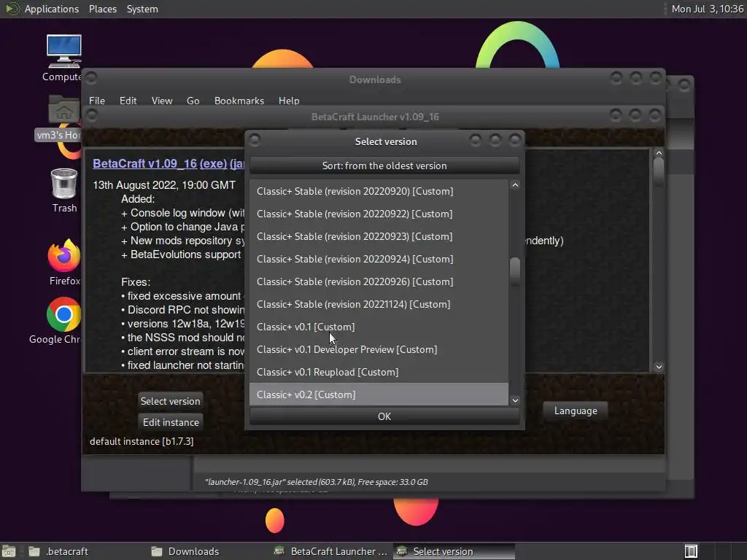Switch to BetaCraft Launcher taskbar entry
Image resolution: width=747 pixels, height=560 pixels.
pos(332,551)
